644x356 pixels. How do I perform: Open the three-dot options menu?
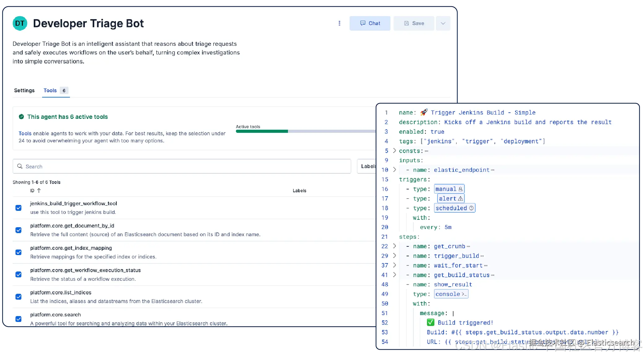[339, 23]
